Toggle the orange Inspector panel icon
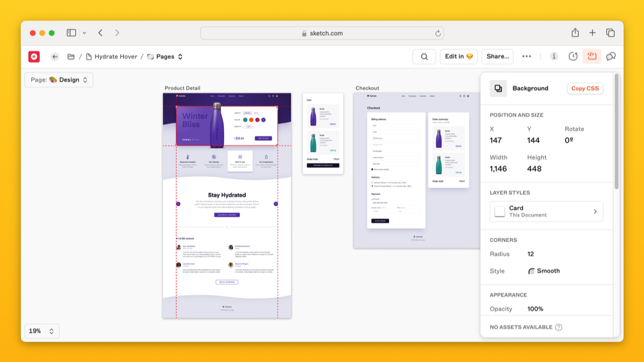Viewport: 644px width, 362px height. 592,56
